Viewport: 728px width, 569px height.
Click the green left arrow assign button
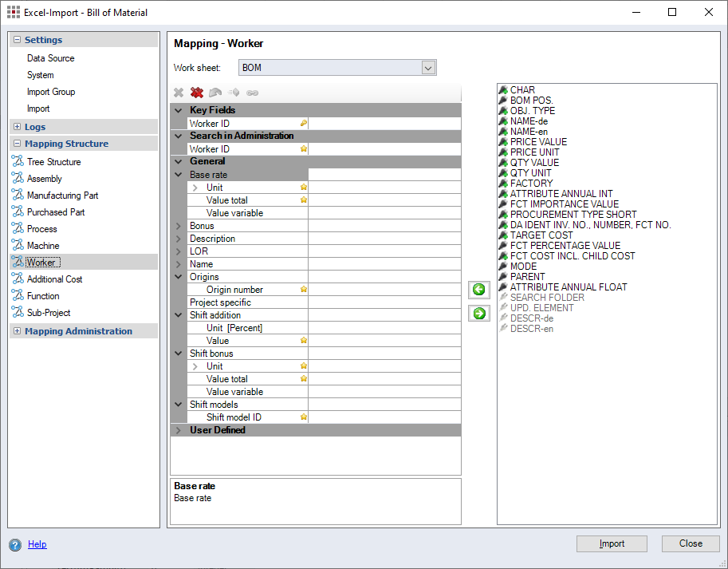coord(479,290)
